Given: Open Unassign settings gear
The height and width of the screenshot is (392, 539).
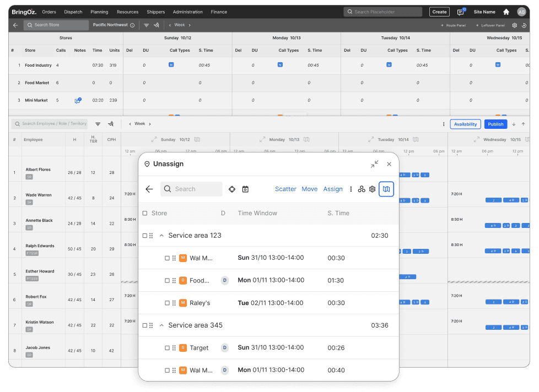Looking at the screenshot, I should [x=372, y=189].
